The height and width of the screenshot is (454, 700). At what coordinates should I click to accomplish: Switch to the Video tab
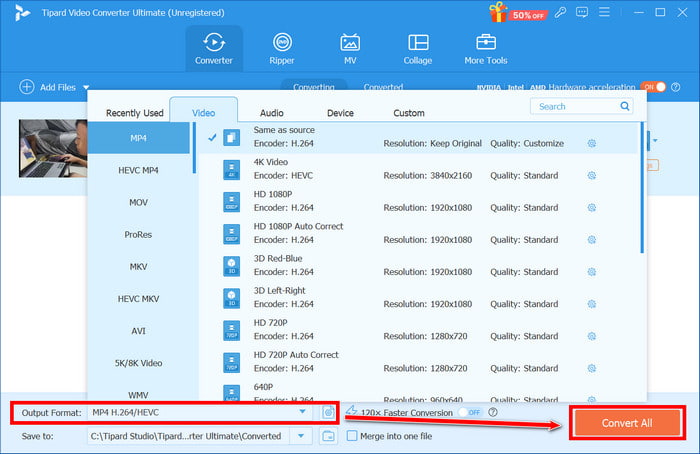pyautogui.click(x=204, y=112)
